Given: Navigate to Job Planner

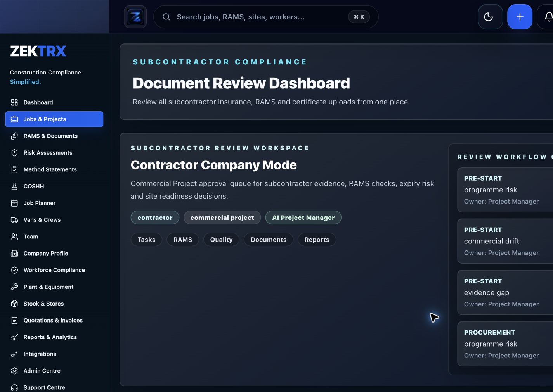Looking at the screenshot, I should click(54, 203).
